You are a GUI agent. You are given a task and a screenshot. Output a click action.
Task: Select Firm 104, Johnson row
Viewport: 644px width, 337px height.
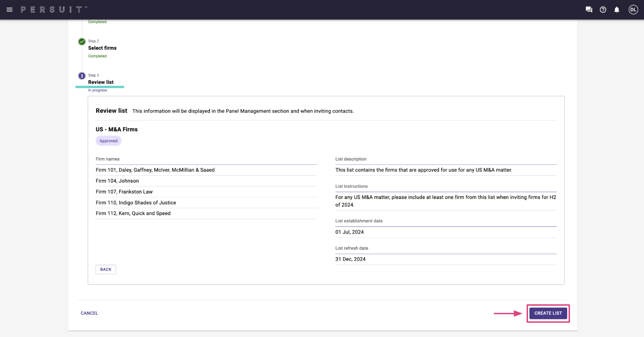tap(117, 181)
